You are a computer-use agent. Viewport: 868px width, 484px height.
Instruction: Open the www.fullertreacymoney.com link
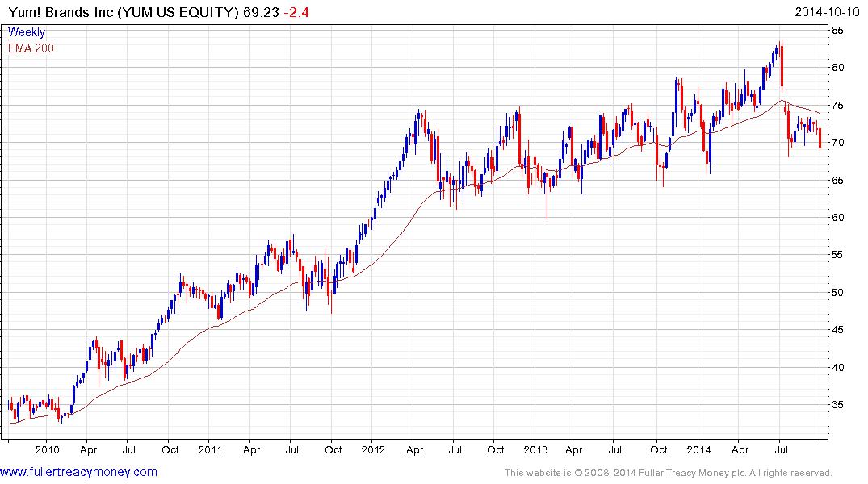coord(78,472)
